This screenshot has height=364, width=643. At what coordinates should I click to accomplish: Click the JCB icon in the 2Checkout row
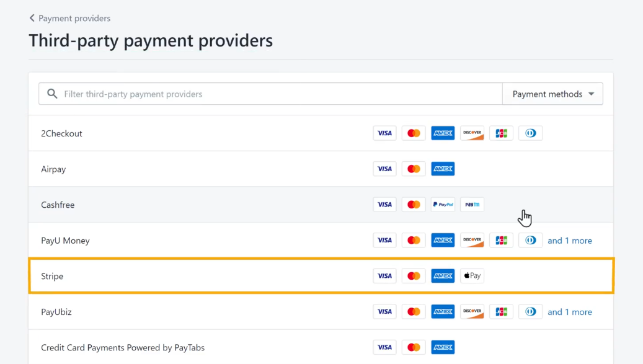pyautogui.click(x=501, y=133)
